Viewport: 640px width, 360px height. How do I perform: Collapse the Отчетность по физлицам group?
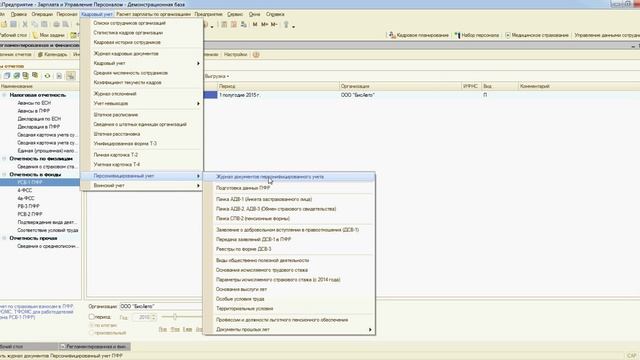[4, 159]
